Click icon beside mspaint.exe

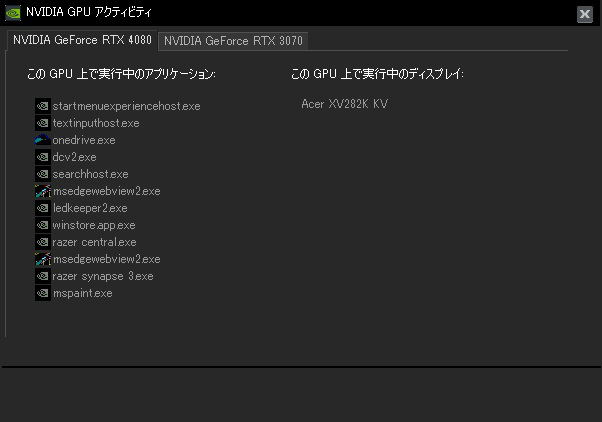tap(43, 293)
